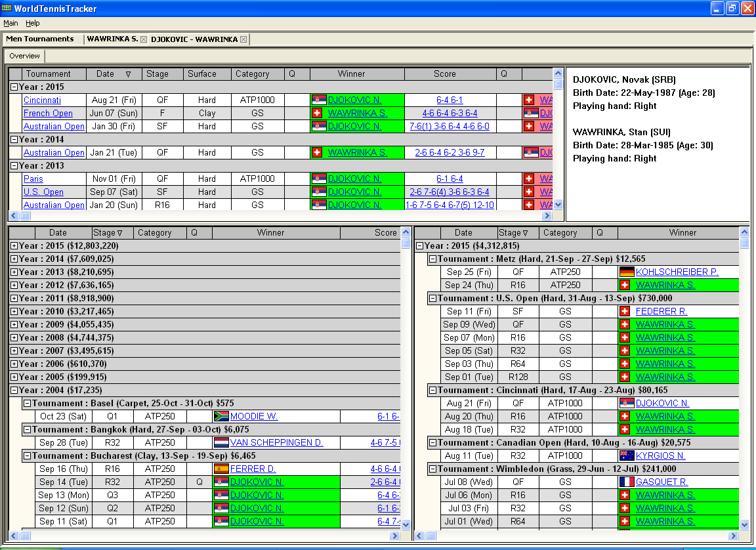The height and width of the screenshot is (550, 756).
Task: Open FEDERER R. player link
Action: click(661, 311)
